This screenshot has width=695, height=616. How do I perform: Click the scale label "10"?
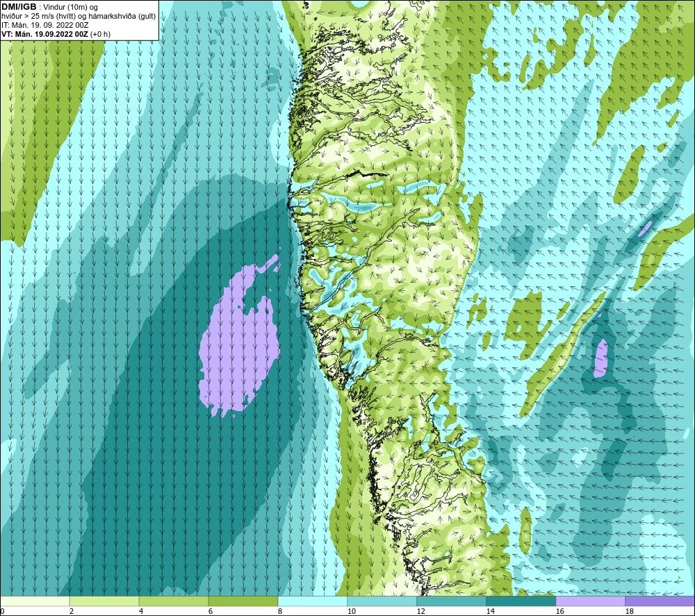point(351,611)
